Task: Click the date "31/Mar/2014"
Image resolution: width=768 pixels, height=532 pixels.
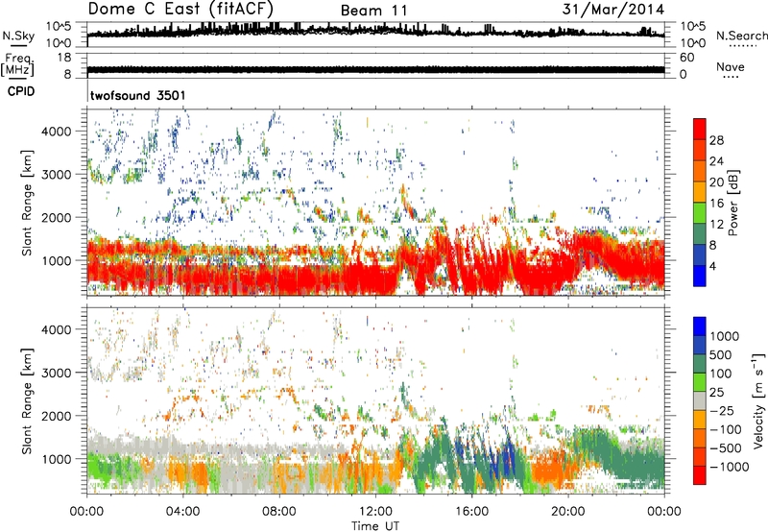Action: click(x=613, y=9)
